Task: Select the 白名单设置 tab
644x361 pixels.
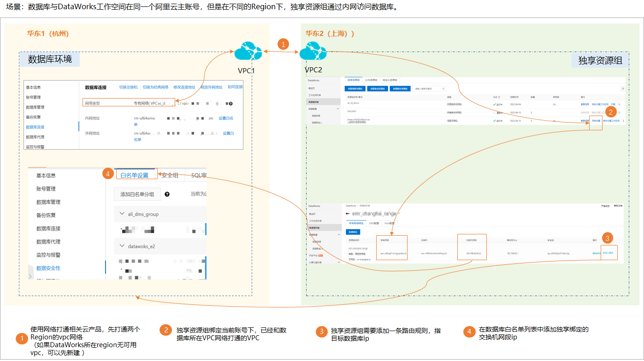Action: [x=135, y=175]
